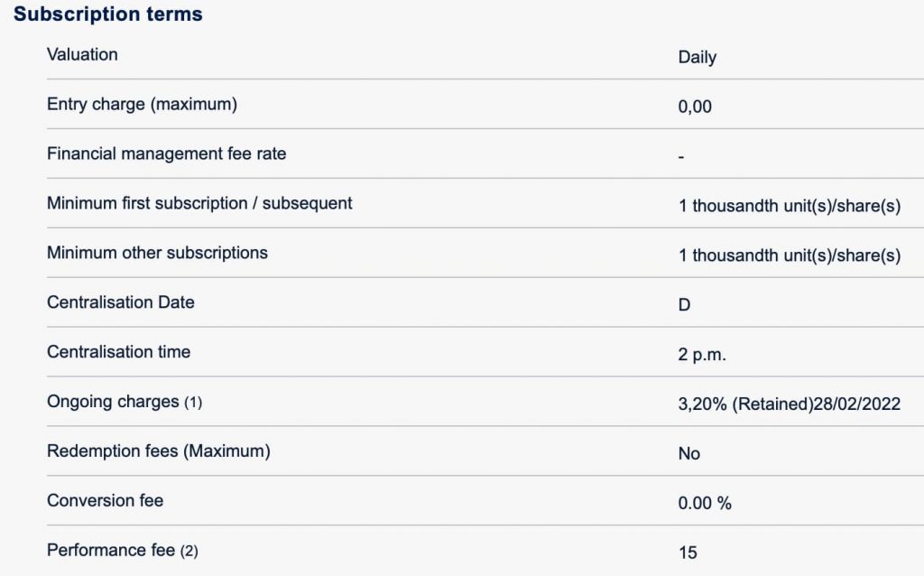Open footnote (2) next to Performance fee
This screenshot has width=924, height=576.
tap(189, 551)
